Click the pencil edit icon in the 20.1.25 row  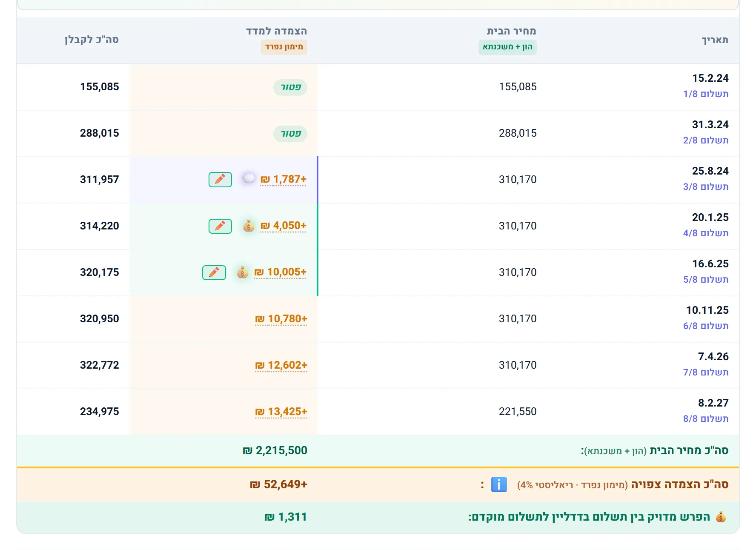[x=220, y=226]
